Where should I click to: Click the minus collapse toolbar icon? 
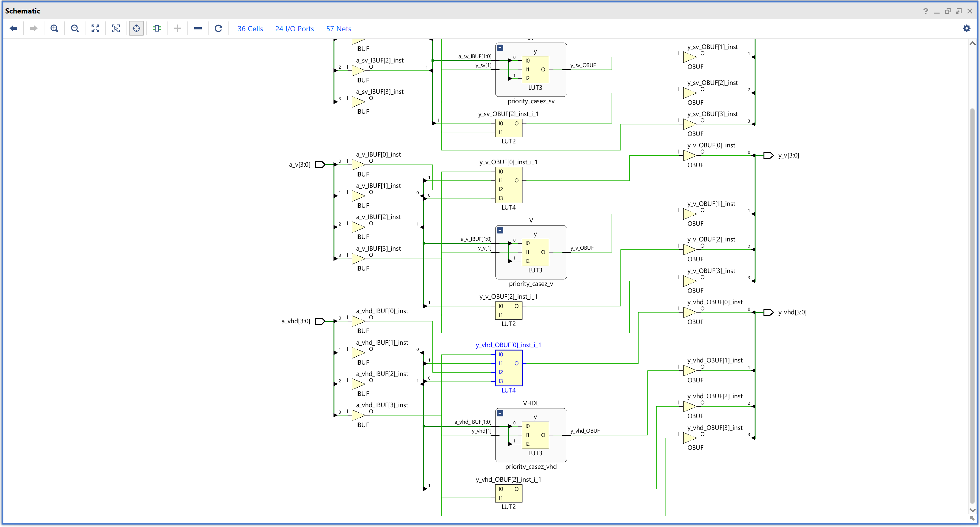tap(198, 28)
